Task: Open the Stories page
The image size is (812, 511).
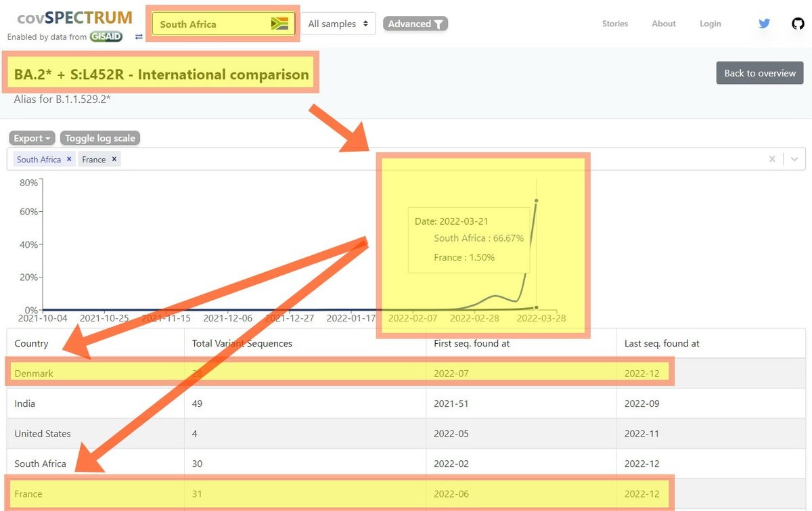Action: click(614, 24)
